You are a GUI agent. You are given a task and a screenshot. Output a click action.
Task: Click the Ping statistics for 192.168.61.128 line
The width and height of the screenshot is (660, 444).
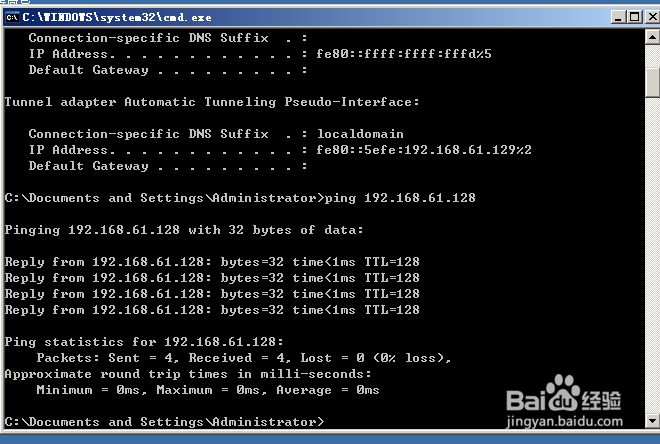click(x=144, y=342)
